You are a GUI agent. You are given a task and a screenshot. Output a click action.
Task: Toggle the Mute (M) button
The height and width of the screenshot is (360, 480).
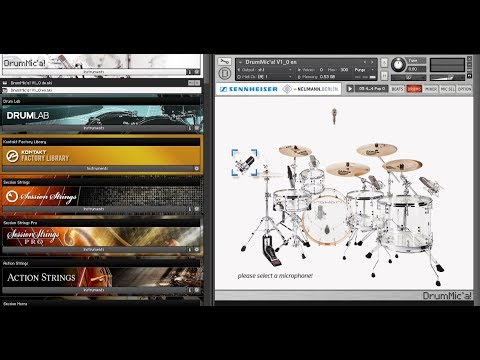pos(384,76)
